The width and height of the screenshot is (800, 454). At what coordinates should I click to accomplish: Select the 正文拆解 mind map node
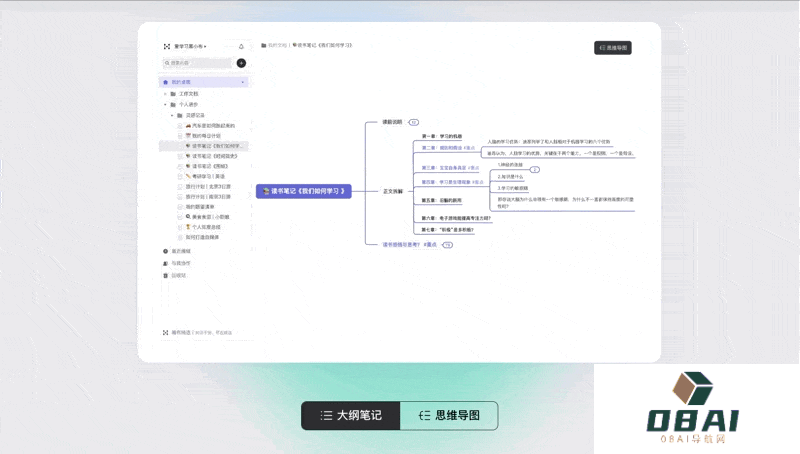[393, 191]
